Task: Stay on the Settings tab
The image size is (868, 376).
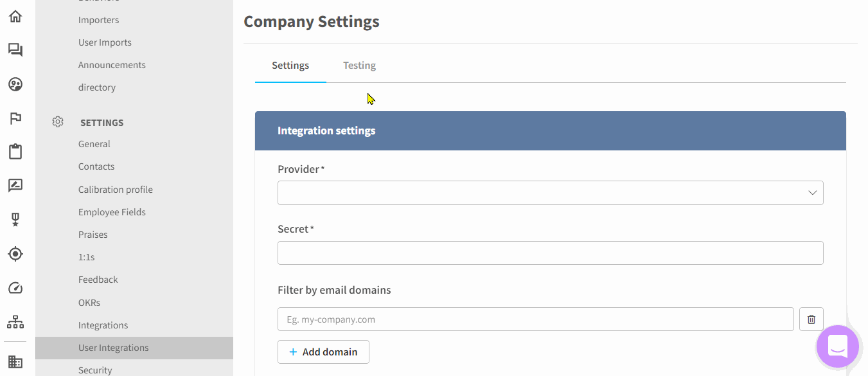Action: (x=290, y=65)
